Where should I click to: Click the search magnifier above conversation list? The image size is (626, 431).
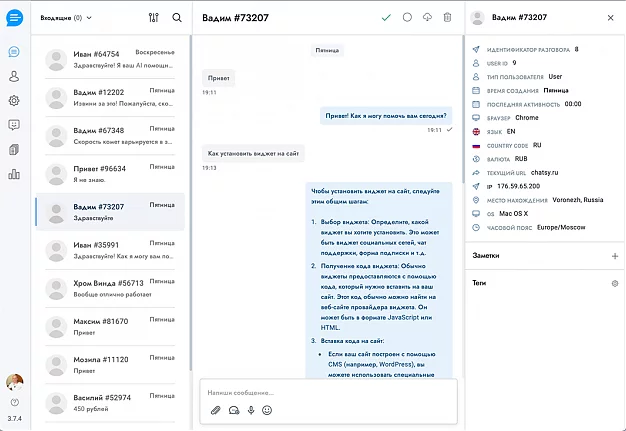click(x=177, y=17)
